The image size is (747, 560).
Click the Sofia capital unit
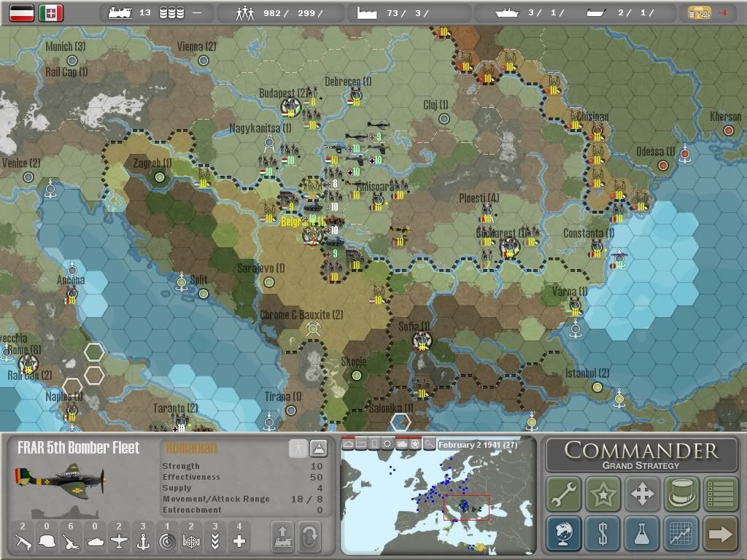(x=422, y=340)
